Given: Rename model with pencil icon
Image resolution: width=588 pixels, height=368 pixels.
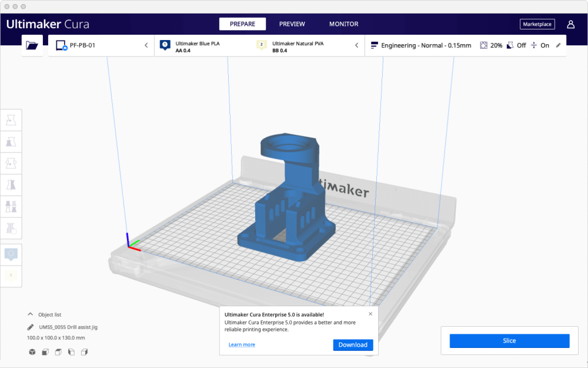Looking at the screenshot, I should [31, 327].
